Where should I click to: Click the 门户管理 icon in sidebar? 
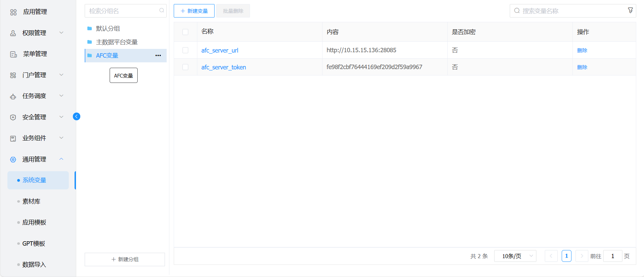click(13, 75)
